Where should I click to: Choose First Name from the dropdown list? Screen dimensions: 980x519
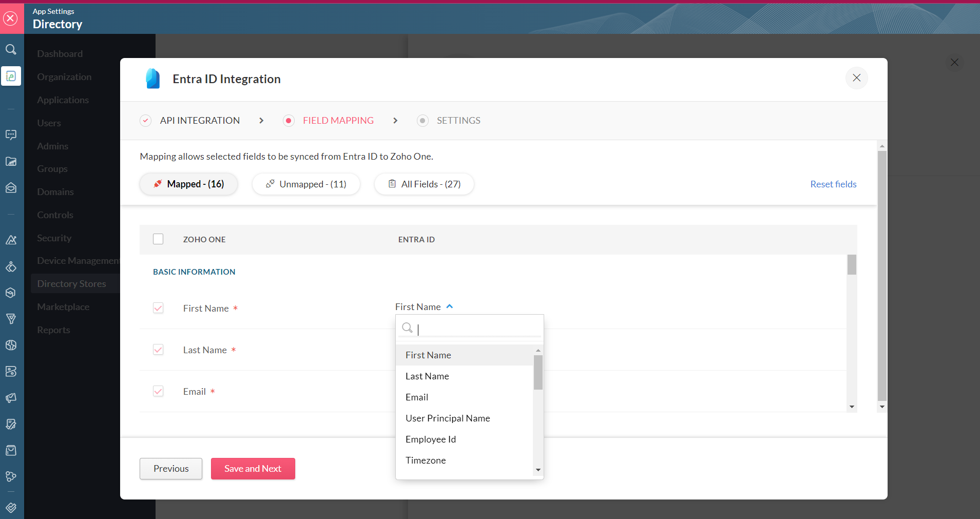pyautogui.click(x=465, y=355)
